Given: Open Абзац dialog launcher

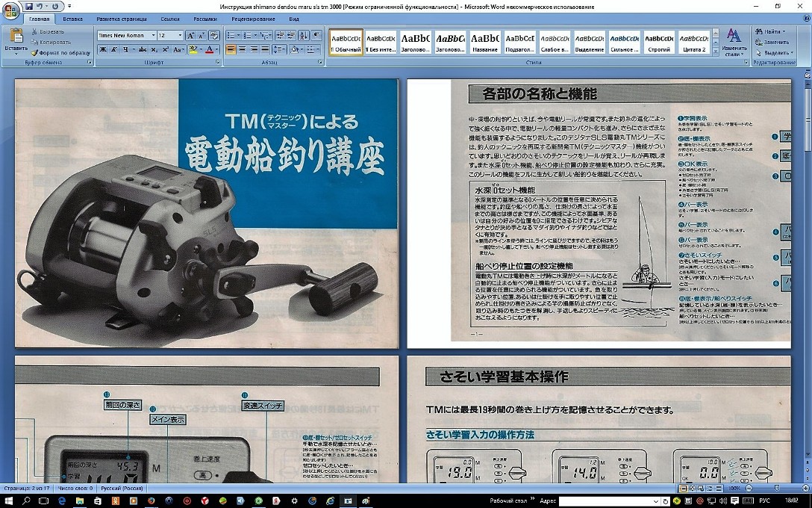Looking at the screenshot, I should (320, 62).
